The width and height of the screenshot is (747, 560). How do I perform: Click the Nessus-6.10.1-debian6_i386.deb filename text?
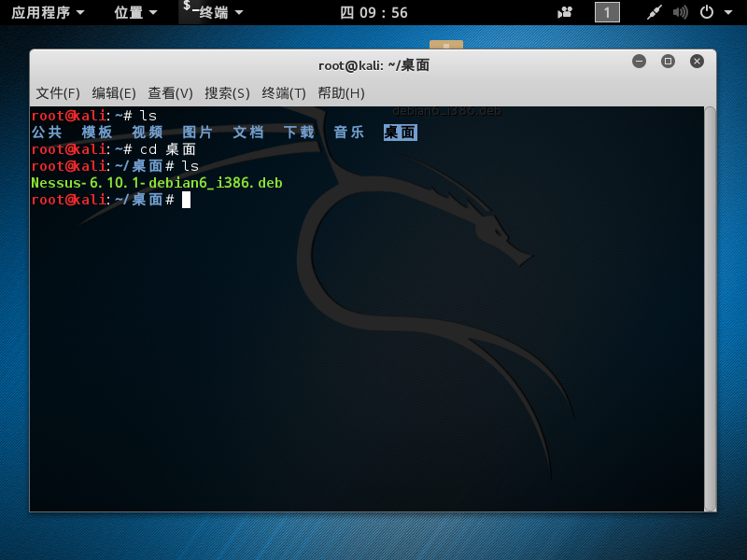click(157, 183)
